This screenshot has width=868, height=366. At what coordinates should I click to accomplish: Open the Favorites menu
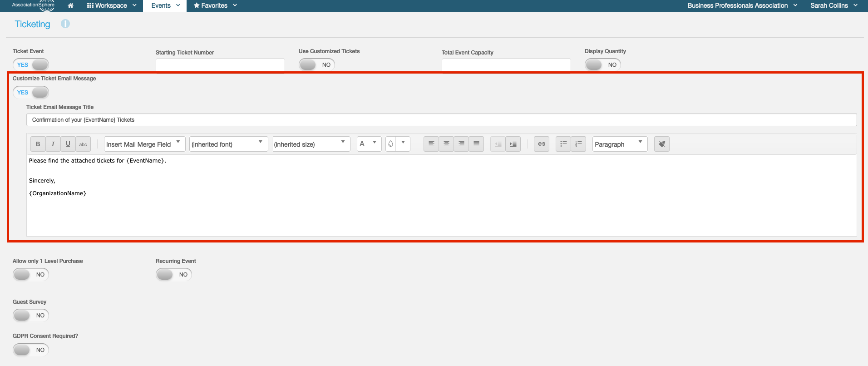coord(215,5)
